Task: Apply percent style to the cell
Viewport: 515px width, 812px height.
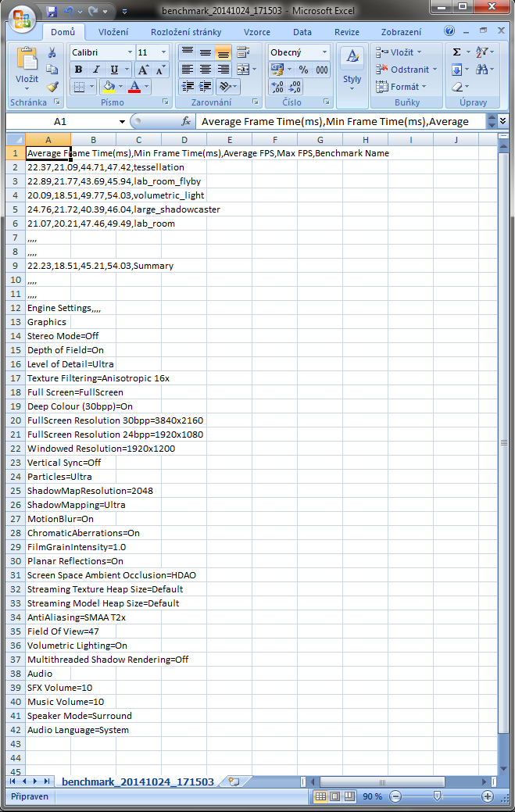Action: 302,70
